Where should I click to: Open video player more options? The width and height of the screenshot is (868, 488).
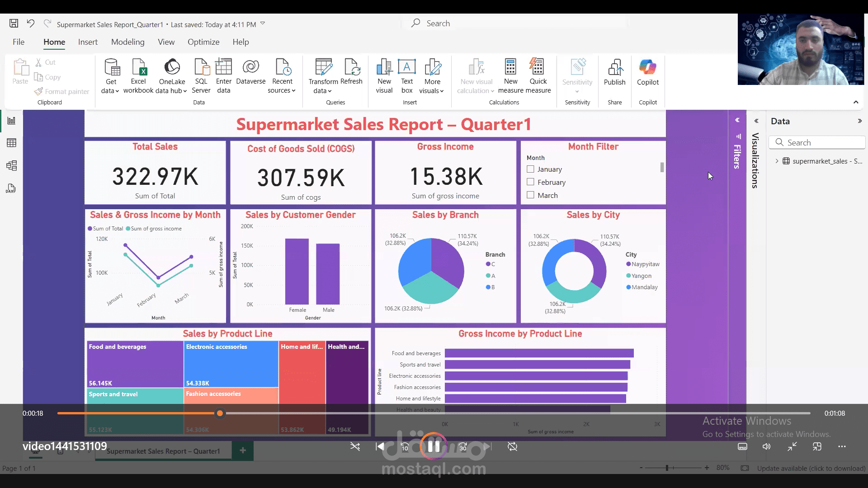pos(842,447)
